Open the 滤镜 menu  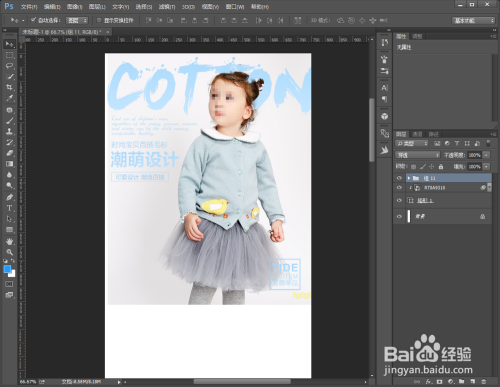(x=167, y=7)
